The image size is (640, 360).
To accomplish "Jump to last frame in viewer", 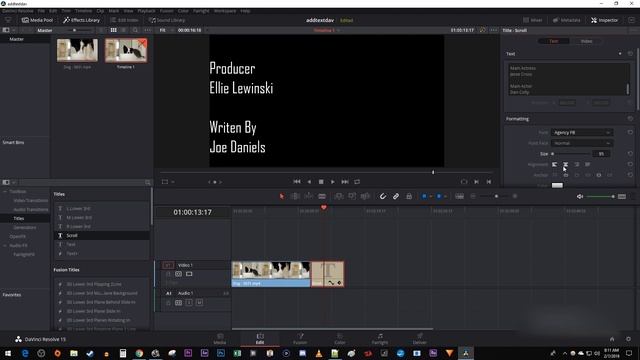I will pyautogui.click(x=345, y=182).
